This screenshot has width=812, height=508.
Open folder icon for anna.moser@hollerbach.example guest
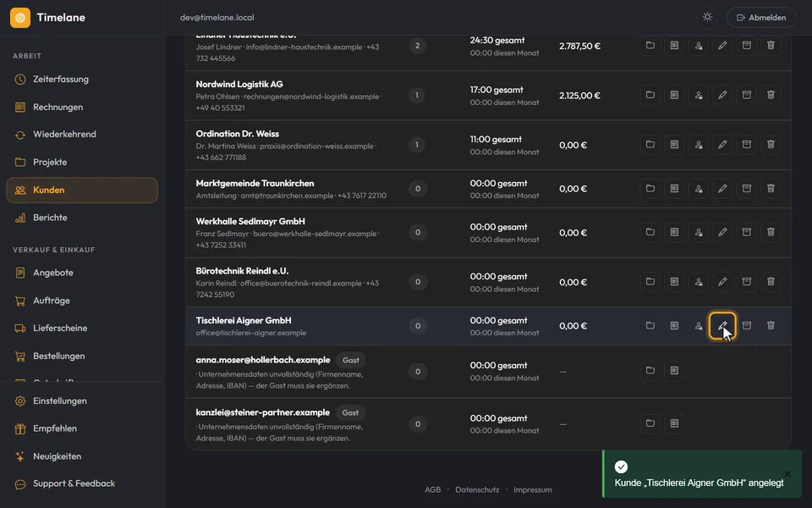pyautogui.click(x=650, y=371)
